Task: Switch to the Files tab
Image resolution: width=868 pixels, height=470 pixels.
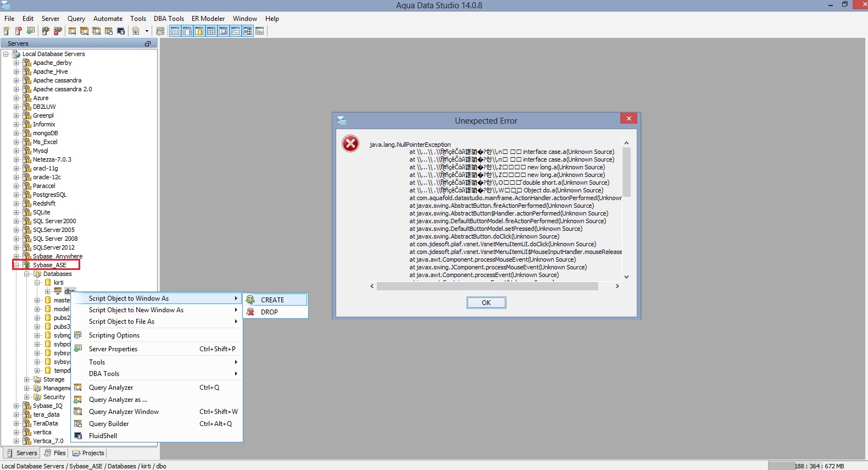Action: pyautogui.click(x=55, y=453)
